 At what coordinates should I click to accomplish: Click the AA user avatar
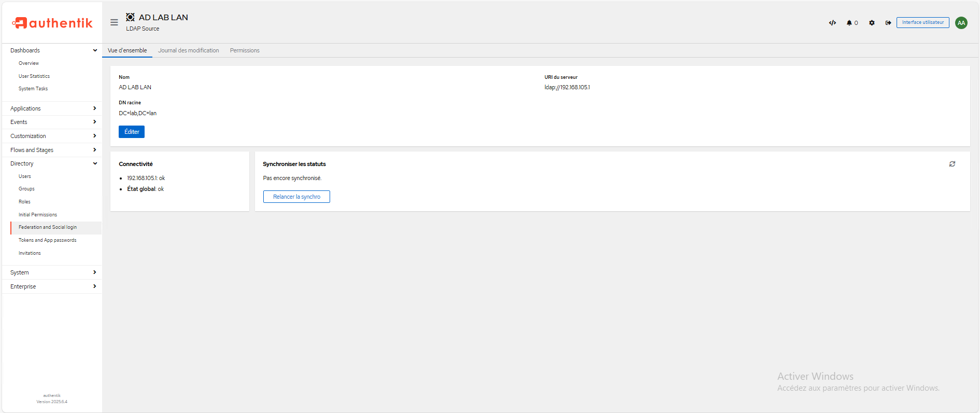point(961,23)
